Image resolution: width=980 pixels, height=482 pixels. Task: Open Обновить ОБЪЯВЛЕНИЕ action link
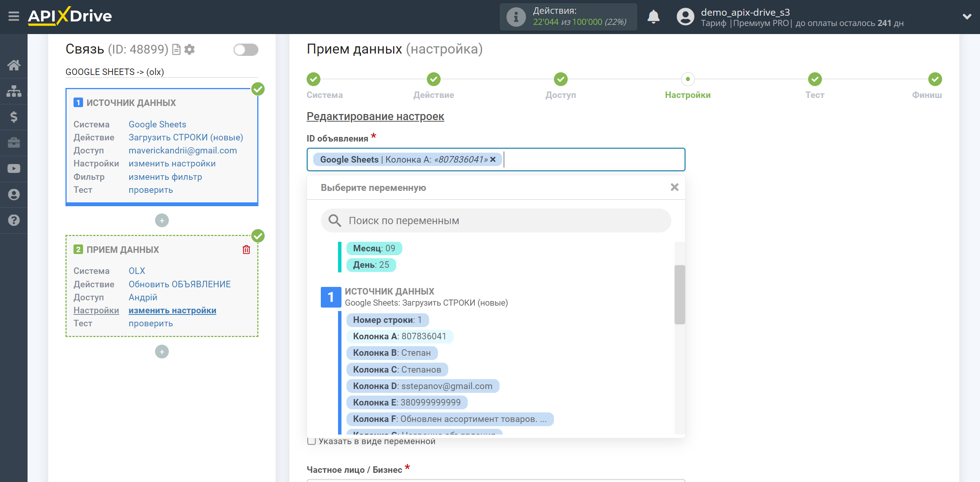tap(180, 284)
